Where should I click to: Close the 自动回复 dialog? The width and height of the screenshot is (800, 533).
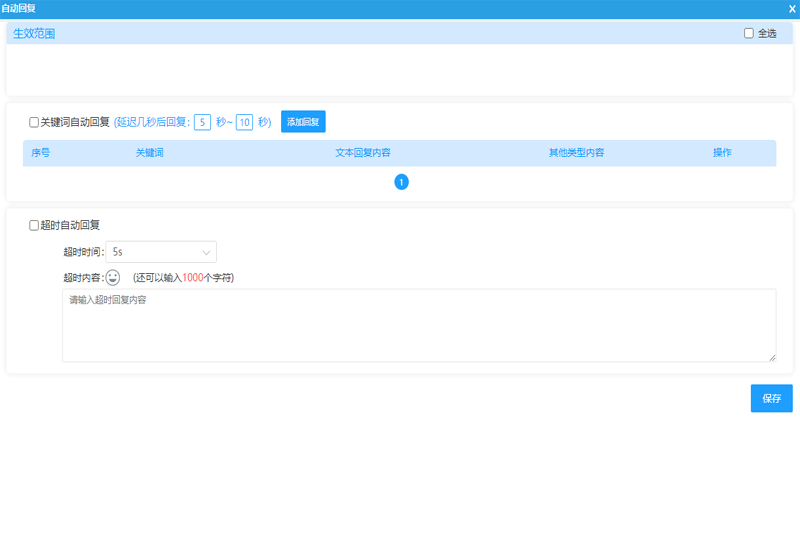(x=792, y=8)
